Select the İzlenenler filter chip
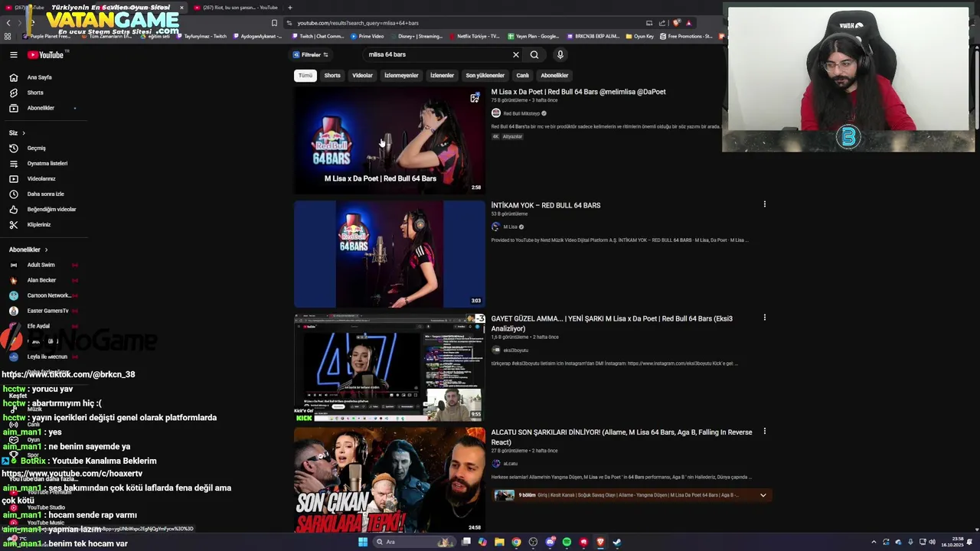The width and height of the screenshot is (980, 551). pyautogui.click(x=443, y=75)
